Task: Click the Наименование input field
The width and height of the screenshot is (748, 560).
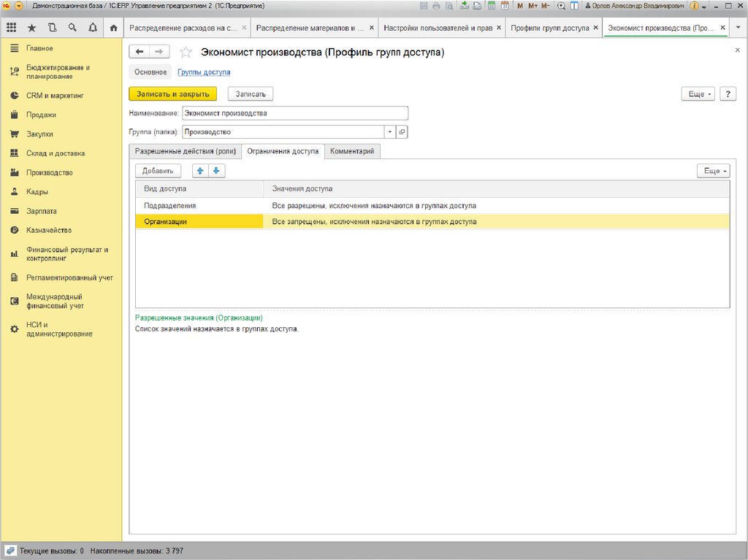Action: pos(295,113)
